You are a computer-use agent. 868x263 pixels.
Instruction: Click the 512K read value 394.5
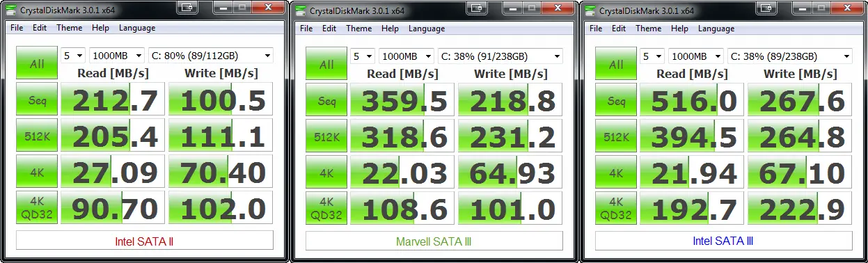pyautogui.click(x=693, y=136)
